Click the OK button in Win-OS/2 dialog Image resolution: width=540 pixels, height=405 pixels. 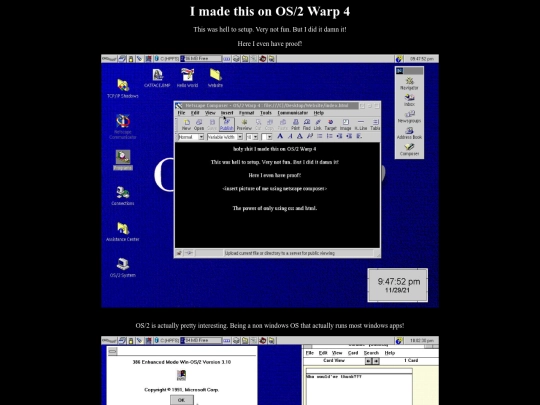[181, 400]
